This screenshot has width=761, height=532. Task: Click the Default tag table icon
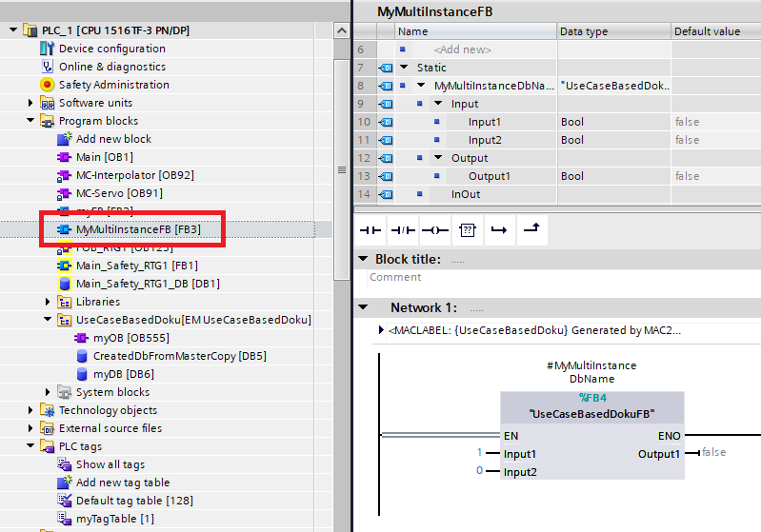(64, 501)
